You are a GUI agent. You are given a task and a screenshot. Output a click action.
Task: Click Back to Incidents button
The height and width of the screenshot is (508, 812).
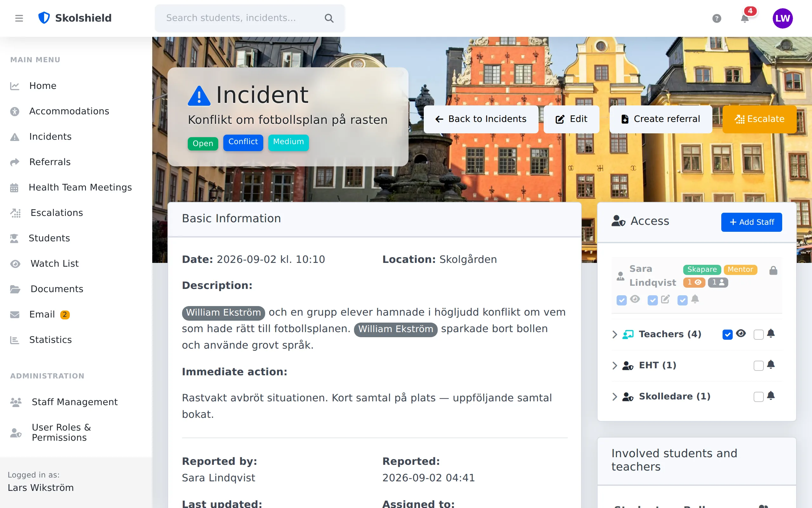(x=481, y=119)
